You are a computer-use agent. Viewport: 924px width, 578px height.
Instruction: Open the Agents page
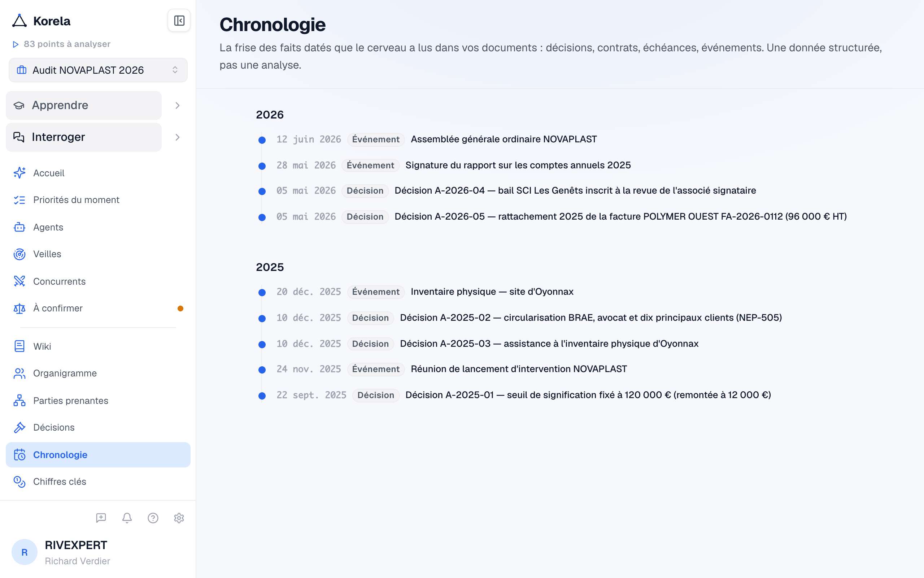[98, 227]
